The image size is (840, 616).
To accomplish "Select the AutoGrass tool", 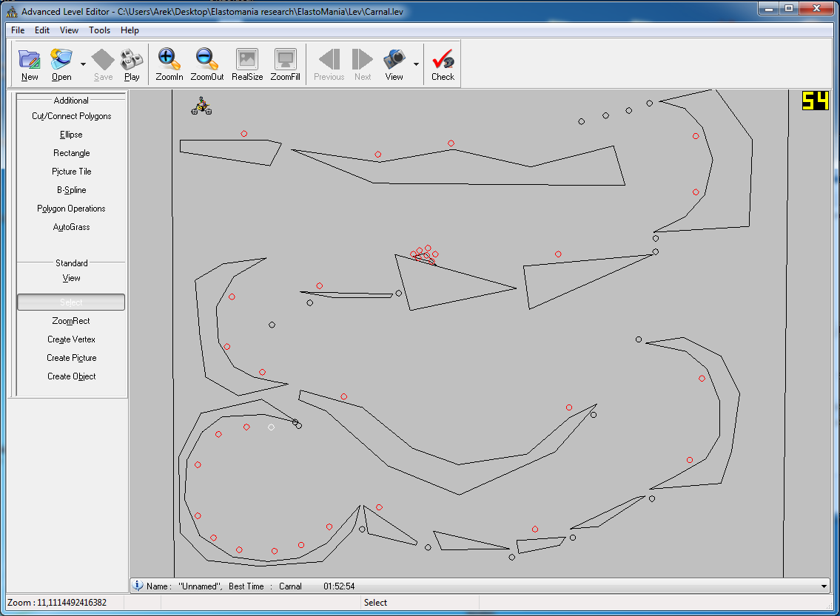I will tap(71, 227).
